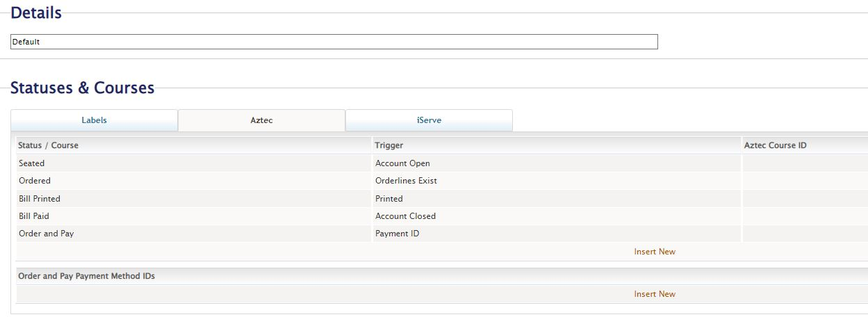This screenshot has height=317, width=868.
Task: Click Insert New under Payment Method IDs
Action: click(x=654, y=294)
